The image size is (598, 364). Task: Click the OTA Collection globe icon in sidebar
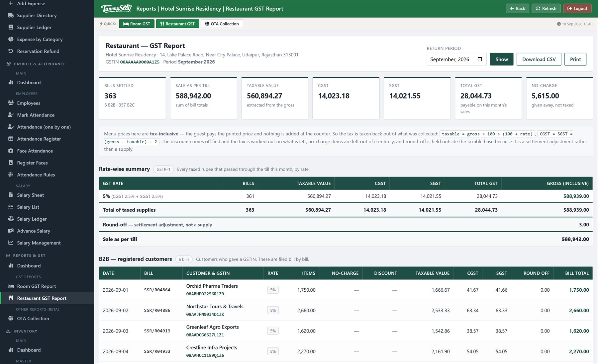click(11, 319)
